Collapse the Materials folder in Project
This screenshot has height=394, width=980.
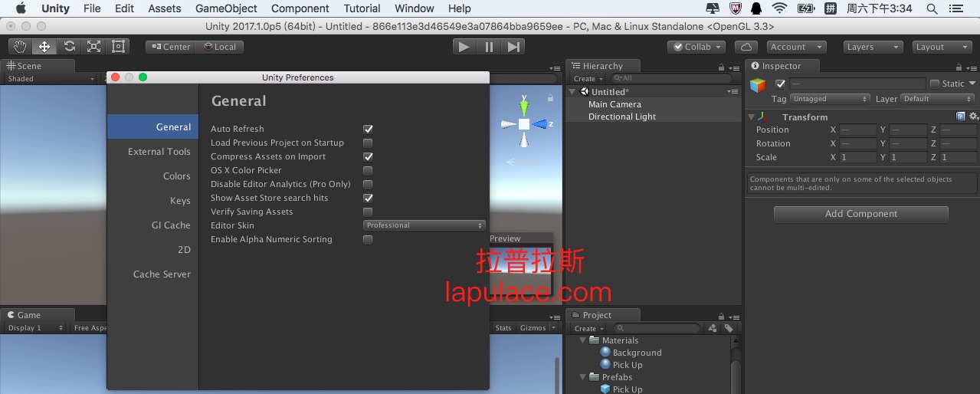pyautogui.click(x=583, y=340)
